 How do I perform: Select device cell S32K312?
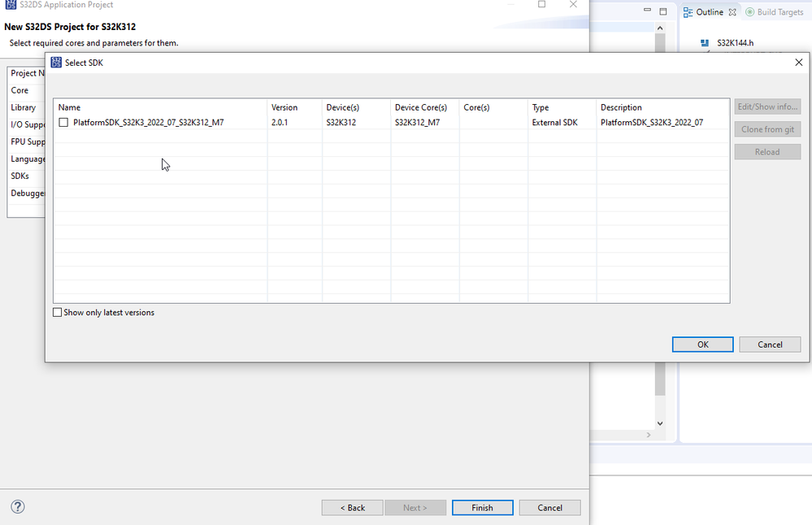pos(341,122)
